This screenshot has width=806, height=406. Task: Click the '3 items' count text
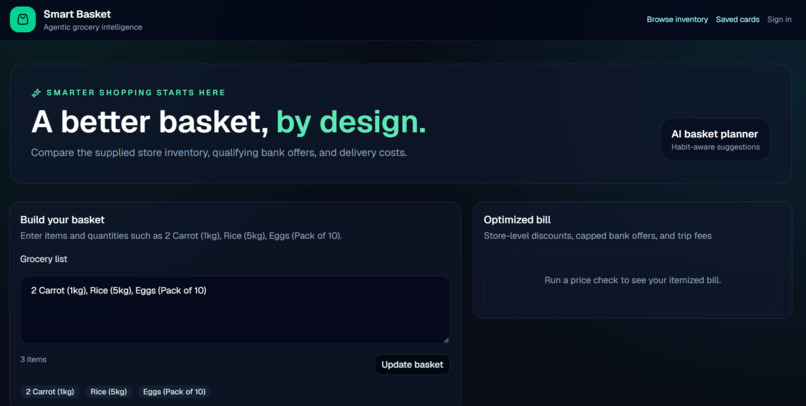tap(33, 359)
